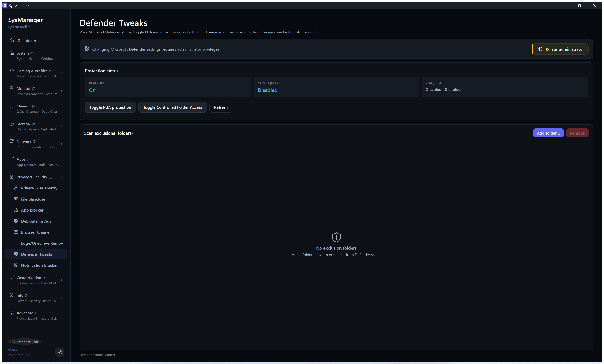
Task: Click the 'No exclusion folders' message
Action: [x=336, y=248]
